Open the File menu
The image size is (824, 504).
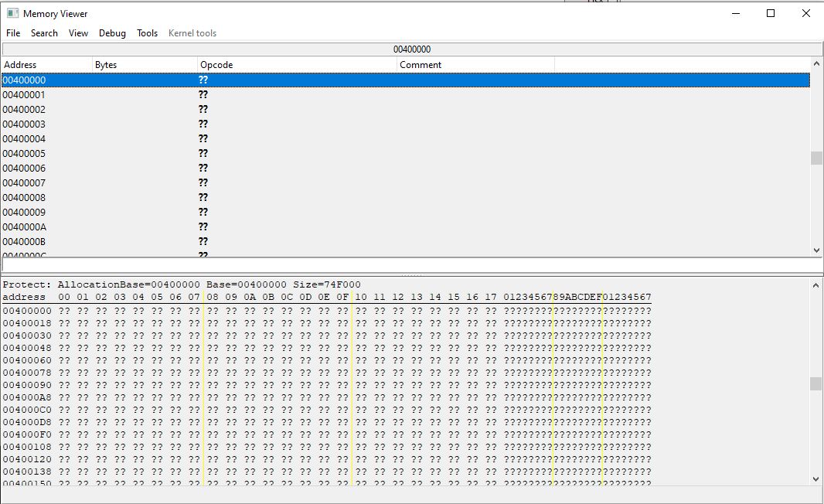[x=13, y=33]
